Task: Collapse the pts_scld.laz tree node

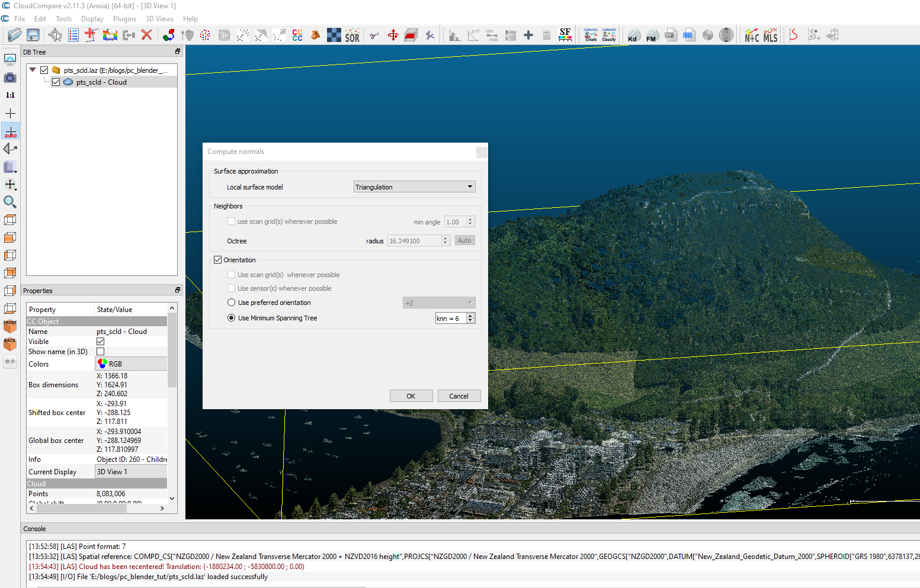Action: (33, 70)
